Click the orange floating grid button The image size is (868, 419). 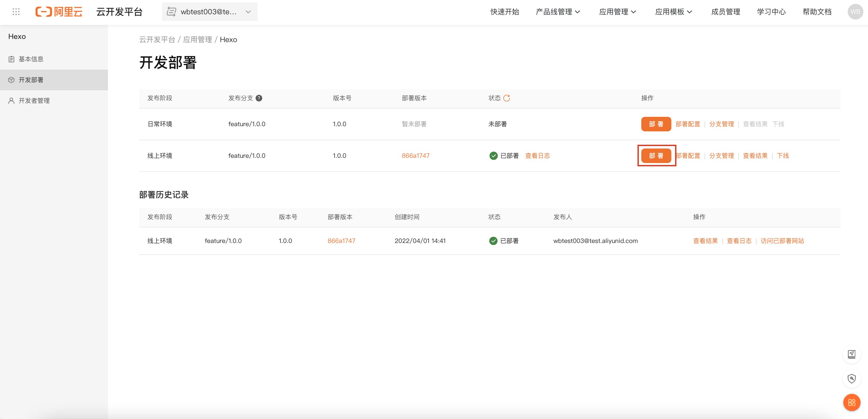(x=851, y=402)
